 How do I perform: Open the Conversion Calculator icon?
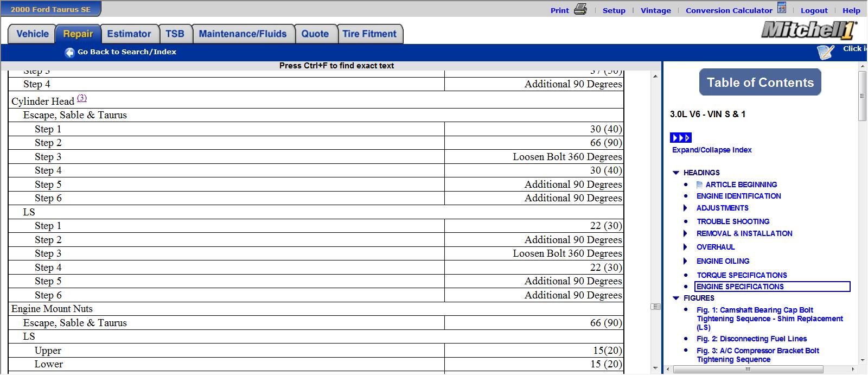coord(782,8)
